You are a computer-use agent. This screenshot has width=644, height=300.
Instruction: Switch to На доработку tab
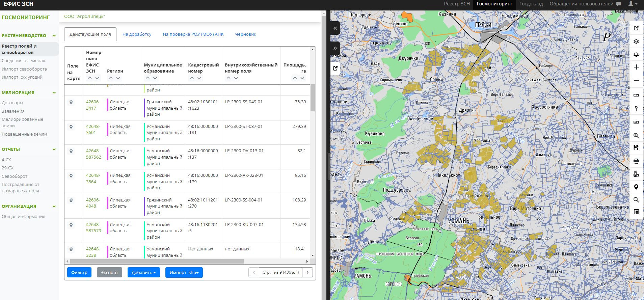[x=137, y=34]
